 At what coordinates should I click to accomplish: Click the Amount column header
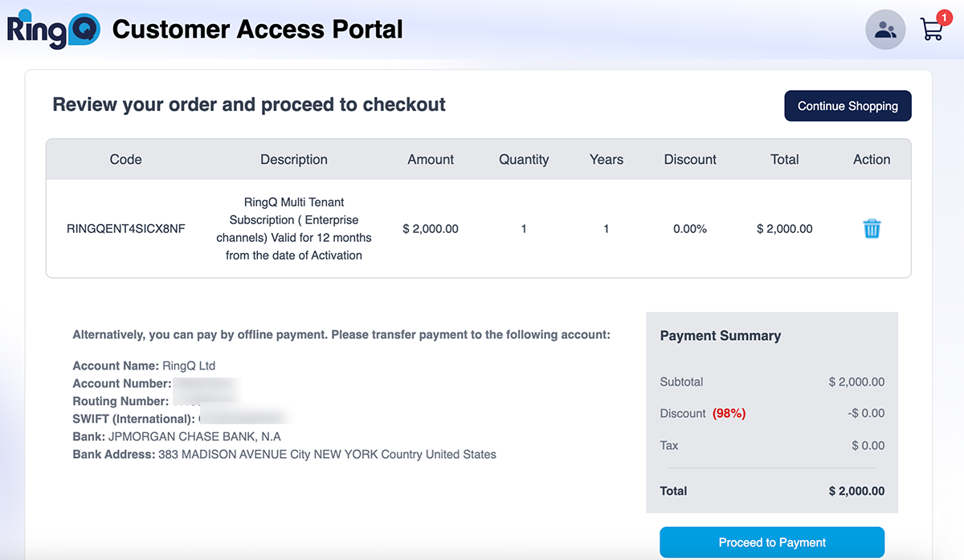431,159
